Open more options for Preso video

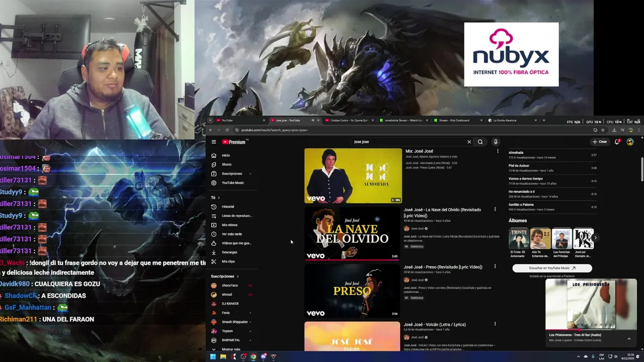click(x=495, y=267)
